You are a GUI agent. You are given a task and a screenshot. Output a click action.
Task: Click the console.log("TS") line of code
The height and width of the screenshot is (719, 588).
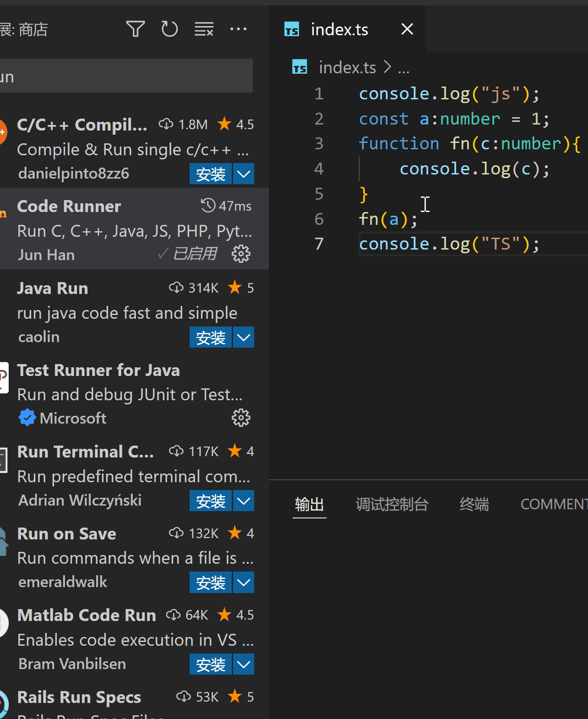449,244
